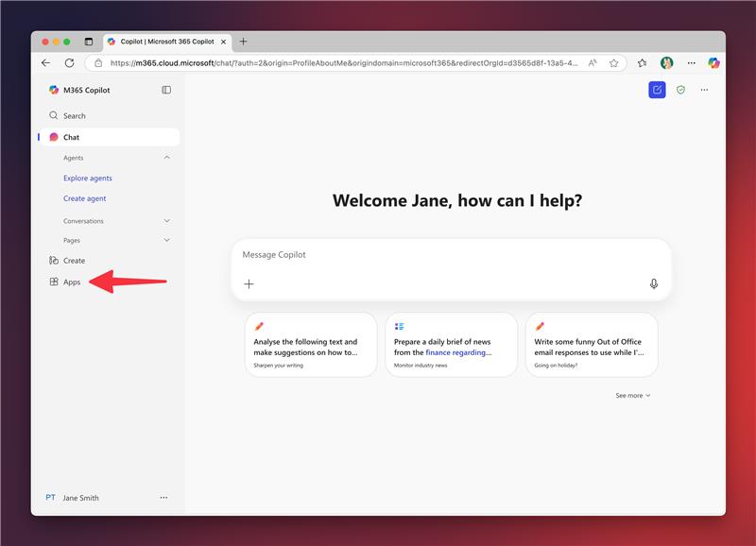Image resolution: width=756 pixels, height=546 pixels.
Task: Click the browser address bar URL
Action: (x=344, y=63)
